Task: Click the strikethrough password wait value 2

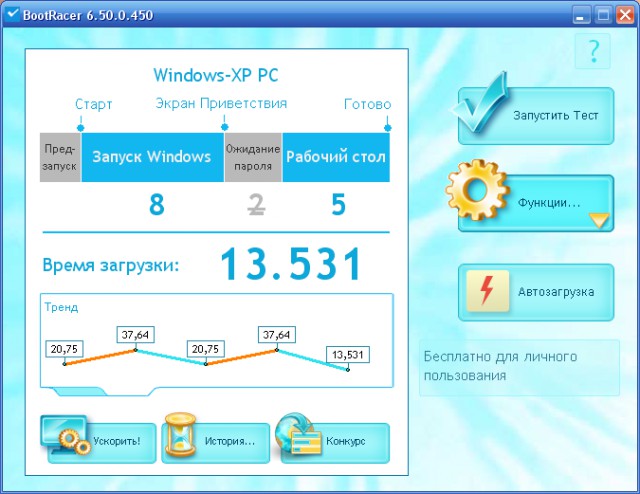Action: (x=257, y=205)
